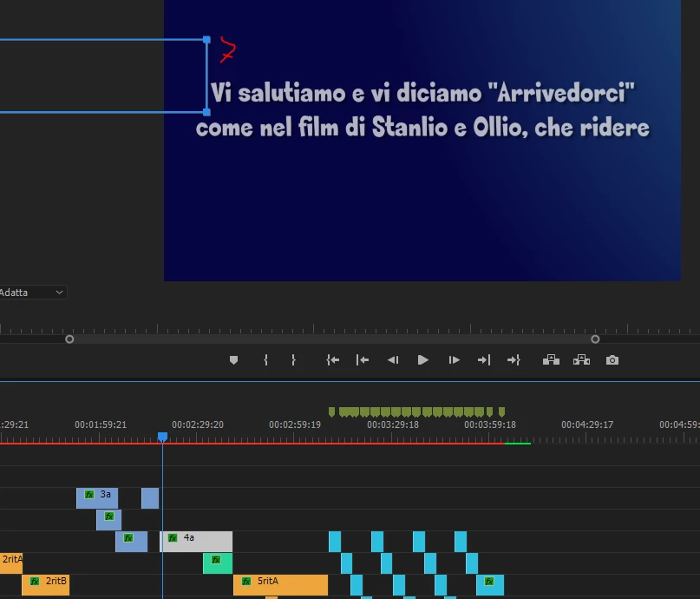The height and width of the screenshot is (599, 700).
Task: Click the first green sequence marker
Action: click(331, 411)
